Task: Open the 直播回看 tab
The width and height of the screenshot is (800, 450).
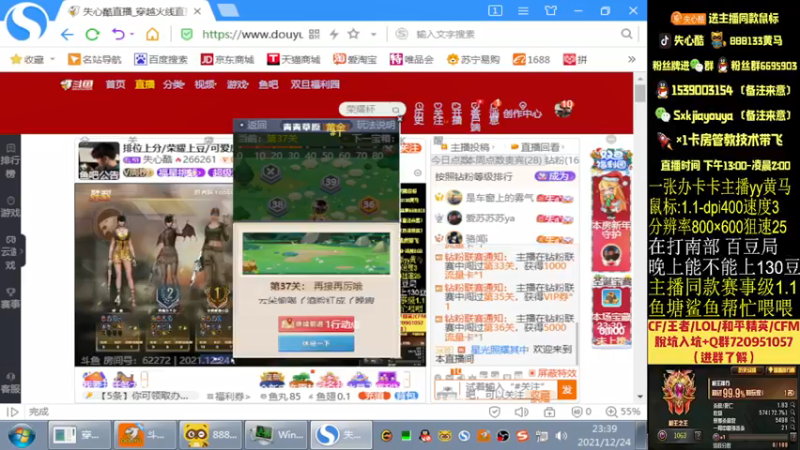Action: (x=539, y=147)
